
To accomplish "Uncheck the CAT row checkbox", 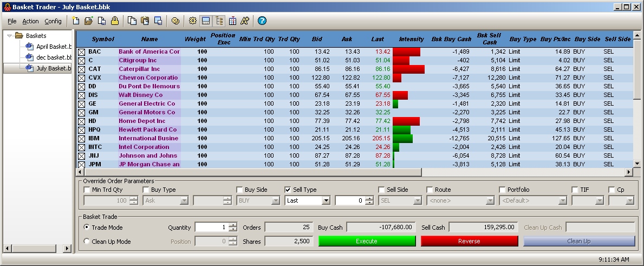I will pos(81,69).
